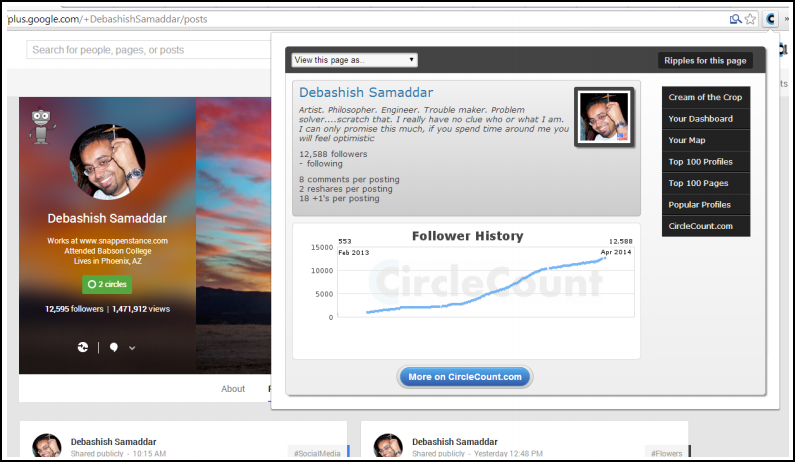Screen dimensions: 795x462
Task: Click the 'Ripples for this page' button
Action: point(705,60)
